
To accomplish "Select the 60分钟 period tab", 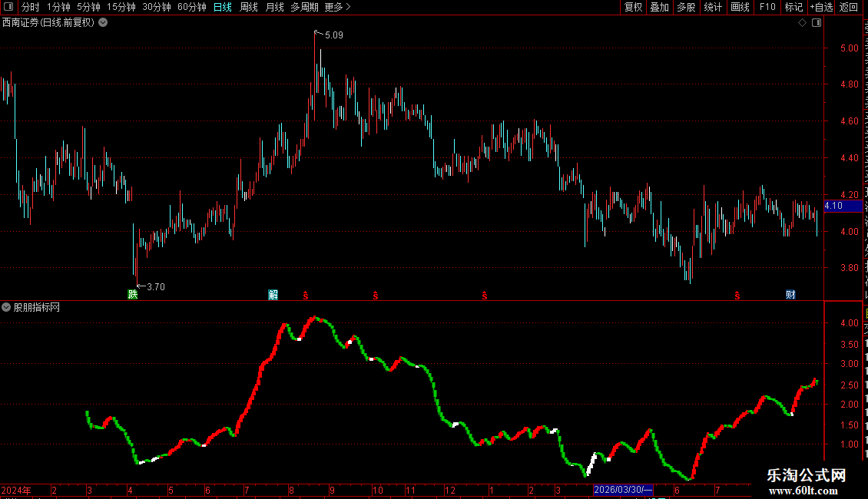I will pyautogui.click(x=191, y=7).
